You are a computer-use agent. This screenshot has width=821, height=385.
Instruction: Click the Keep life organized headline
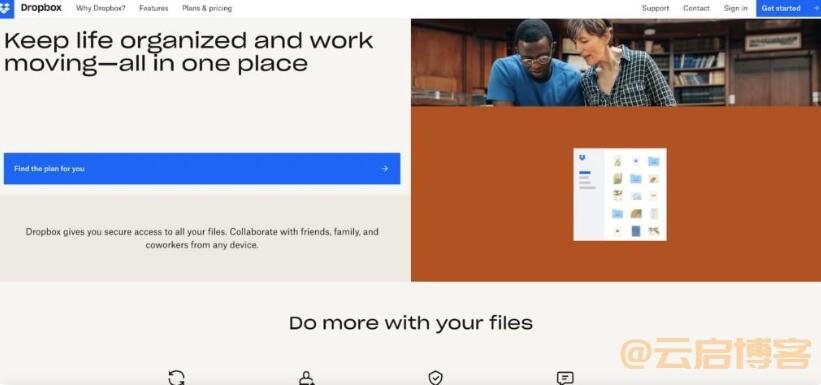click(188, 52)
